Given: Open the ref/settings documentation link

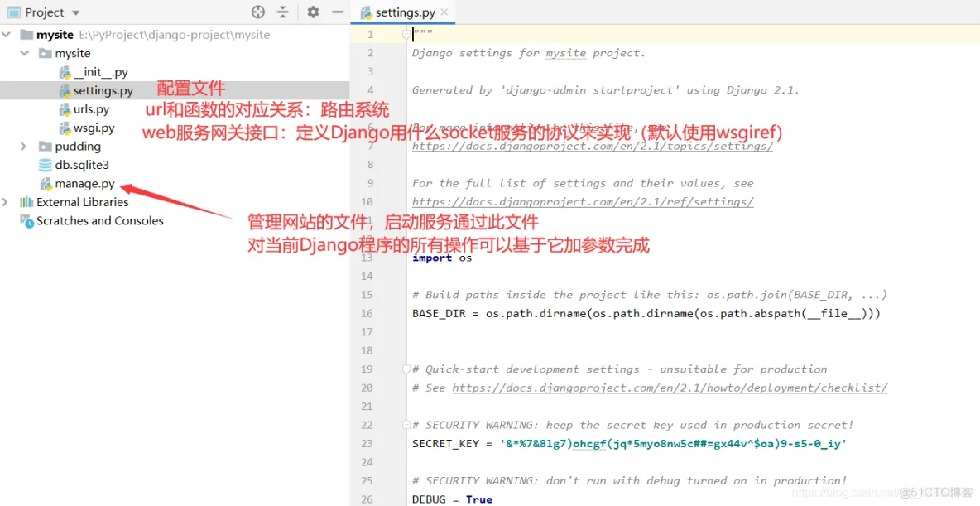Looking at the screenshot, I should 583,202.
